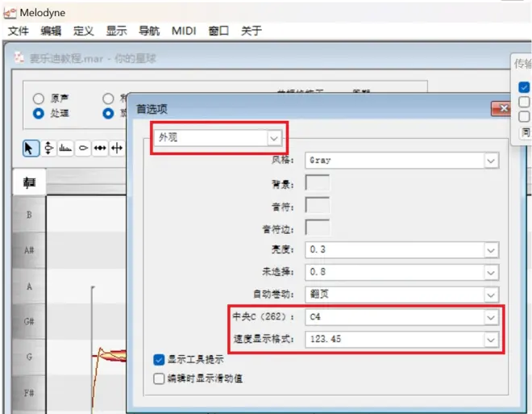Click the 背景 color swatch
532x414 pixels.
click(318, 183)
